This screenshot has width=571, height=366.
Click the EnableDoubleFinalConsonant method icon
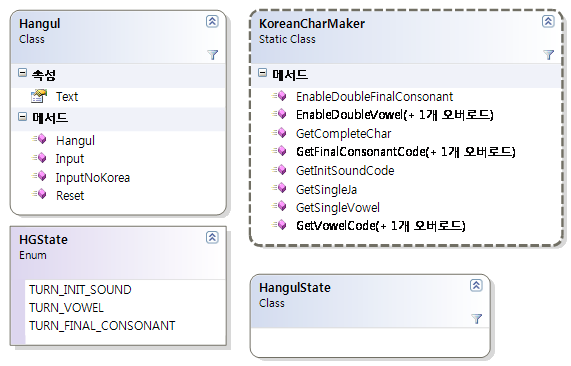[x=279, y=95]
